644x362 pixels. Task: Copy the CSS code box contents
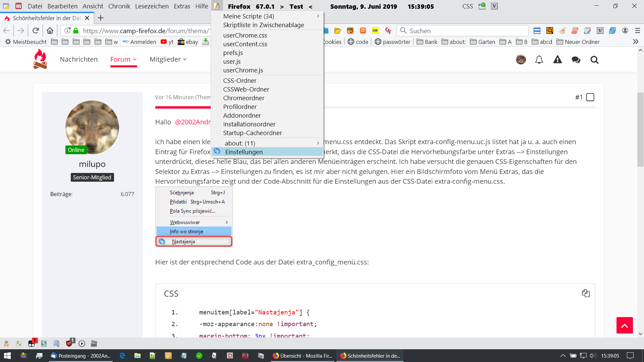pos(586,293)
